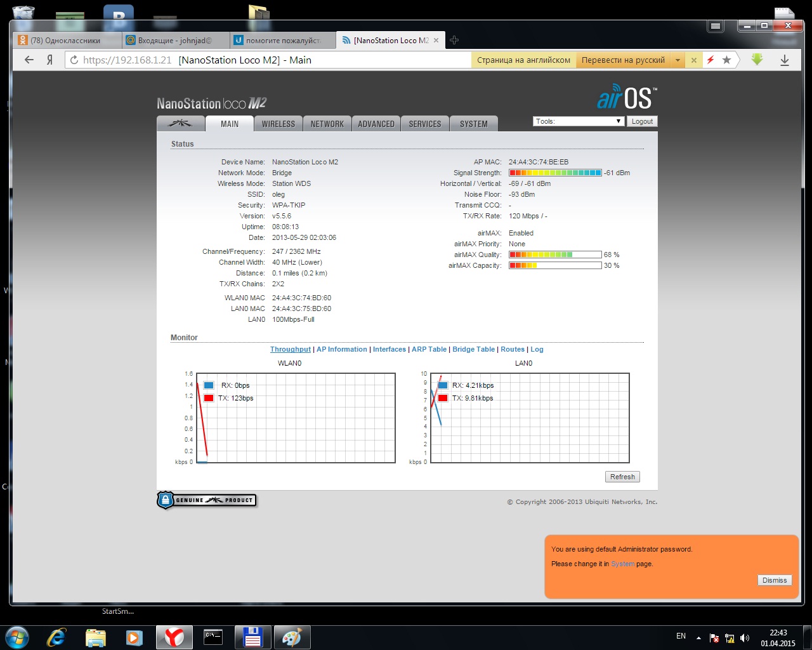Click the WLAN0 RX blue legend swatch
Viewport: 812px width, 650px height.
[x=209, y=385]
